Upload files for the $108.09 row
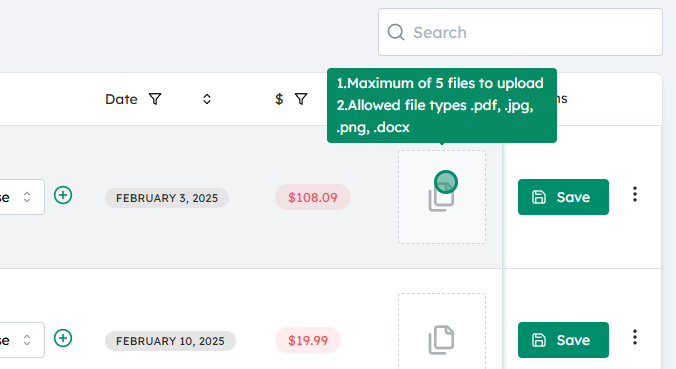This screenshot has width=676, height=369. click(442, 197)
